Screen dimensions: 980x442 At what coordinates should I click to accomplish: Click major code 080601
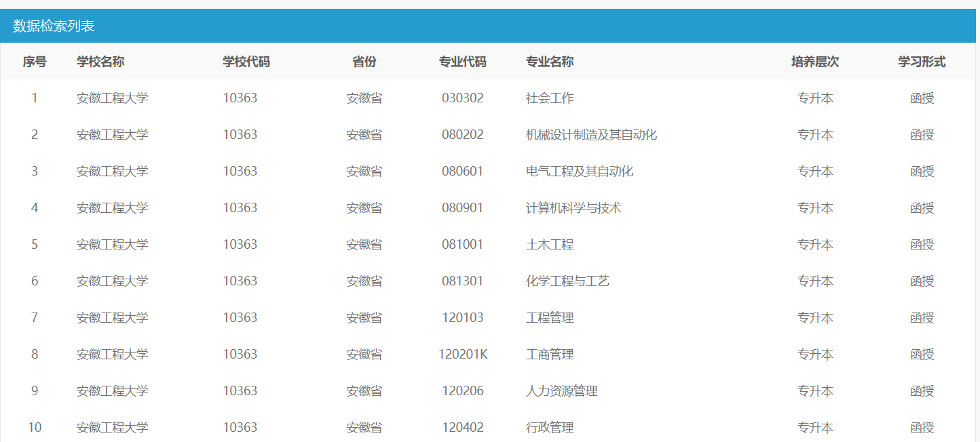click(463, 172)
